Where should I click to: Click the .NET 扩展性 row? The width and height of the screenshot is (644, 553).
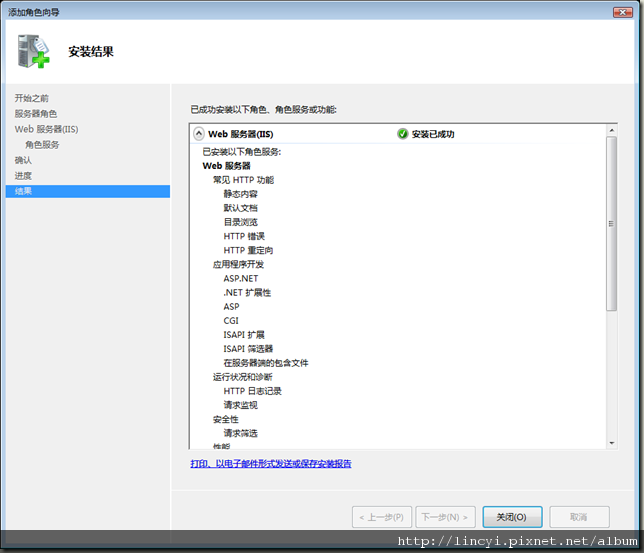click(247, 293)
